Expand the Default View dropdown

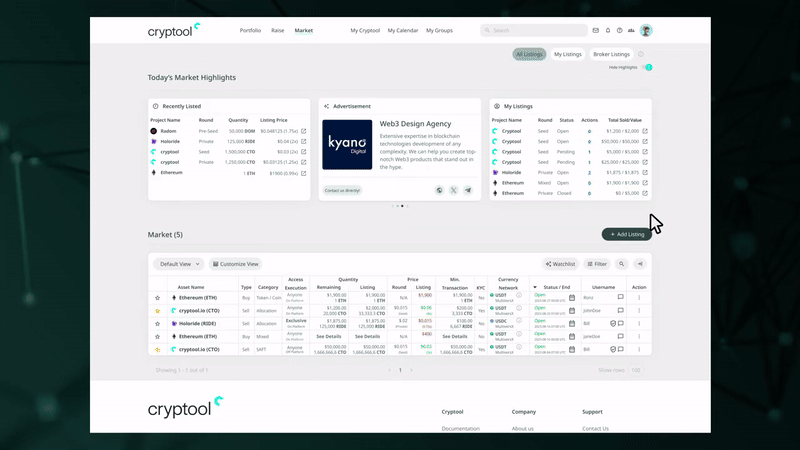click(x=179, y=264)
